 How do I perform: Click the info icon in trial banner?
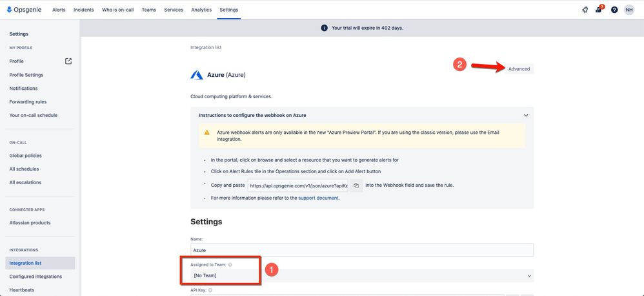324,28
